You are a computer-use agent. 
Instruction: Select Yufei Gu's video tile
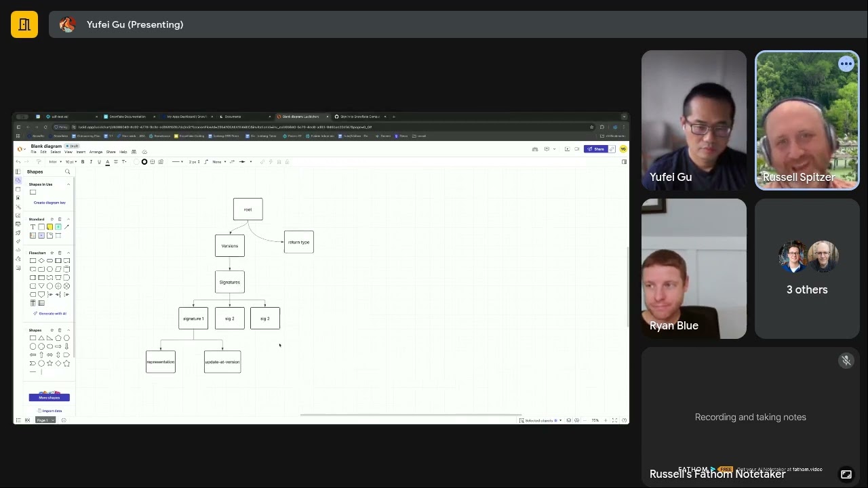694,120
